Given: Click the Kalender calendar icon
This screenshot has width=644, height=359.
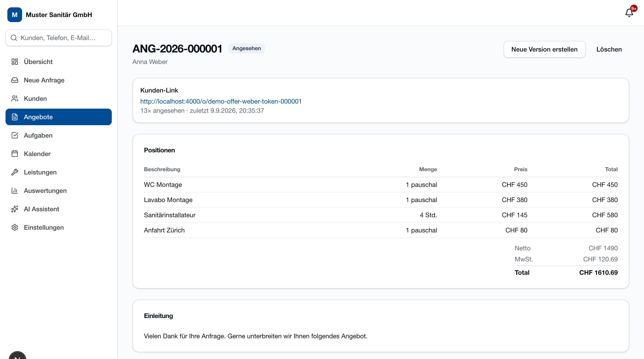Looking at the screenshot, I should 15,153.
